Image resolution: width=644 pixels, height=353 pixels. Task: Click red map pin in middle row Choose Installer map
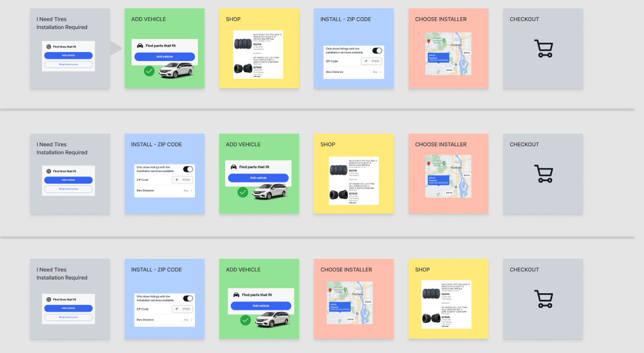(x=429, y=164)
